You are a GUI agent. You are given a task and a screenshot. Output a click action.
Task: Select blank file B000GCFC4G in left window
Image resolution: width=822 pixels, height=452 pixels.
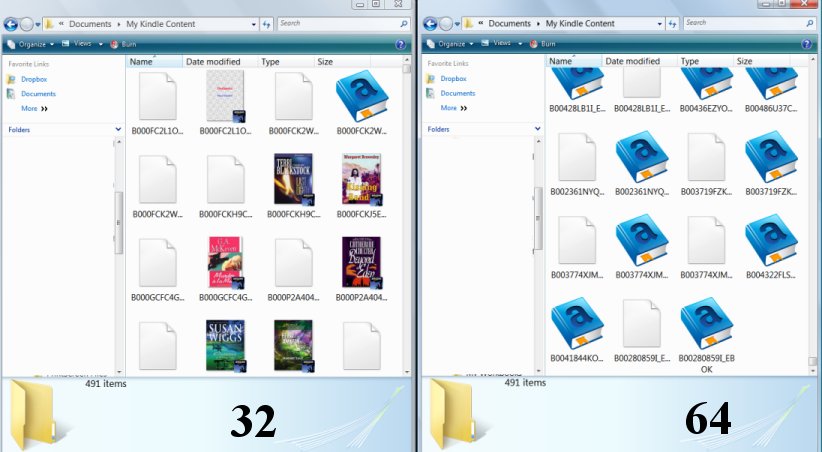[157, 263]
